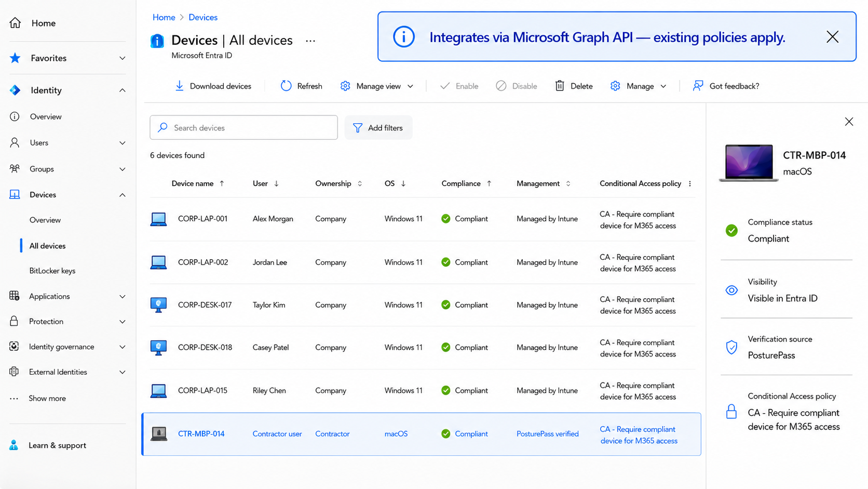The height and width of the screenshot is (489, 868).
Task: Click the Got feedback person icon
Action: tap(698, 86)
